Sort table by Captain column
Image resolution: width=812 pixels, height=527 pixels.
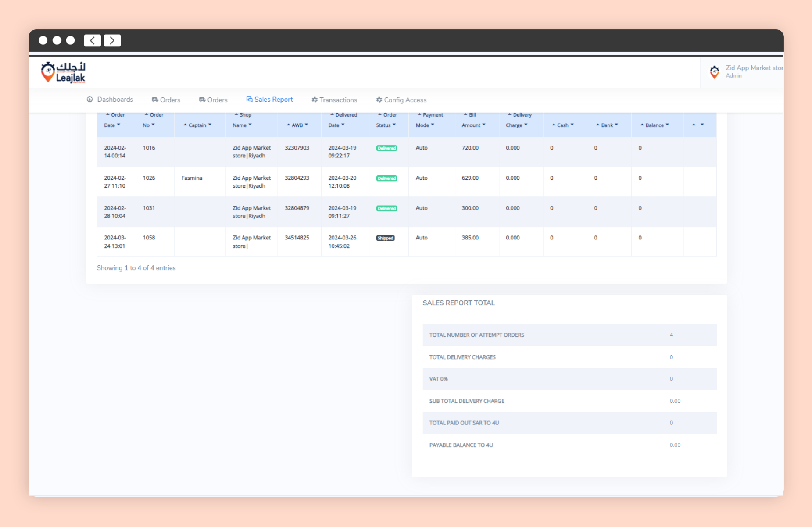197,125
